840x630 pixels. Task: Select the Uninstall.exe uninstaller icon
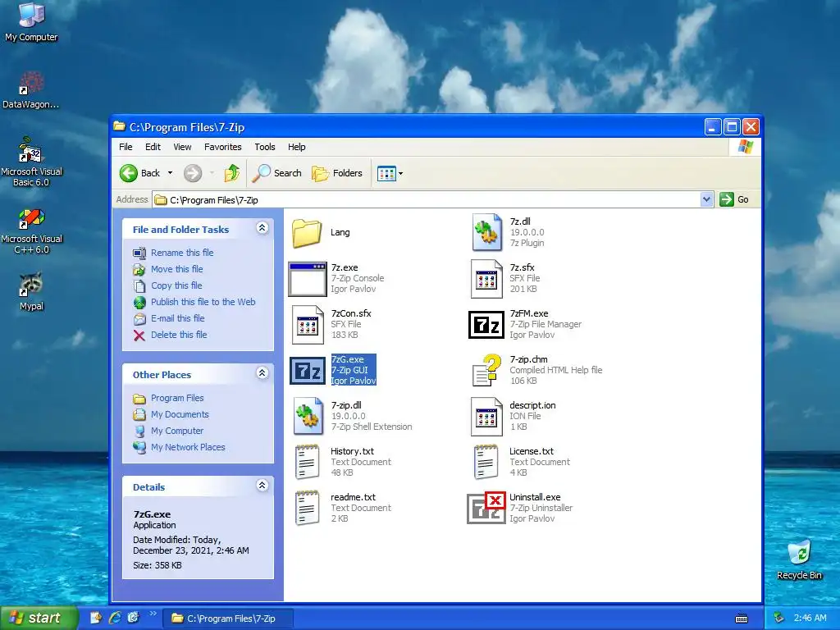pyautogui.click(x=486, y=508)
